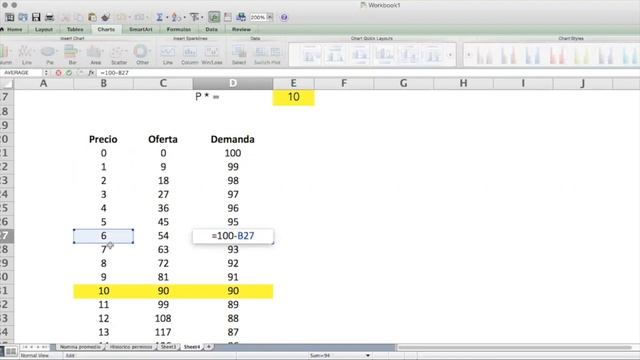The image size is (640, 360).
Task: Click the Format painter brush icon
Action: [x=106, y=17]
